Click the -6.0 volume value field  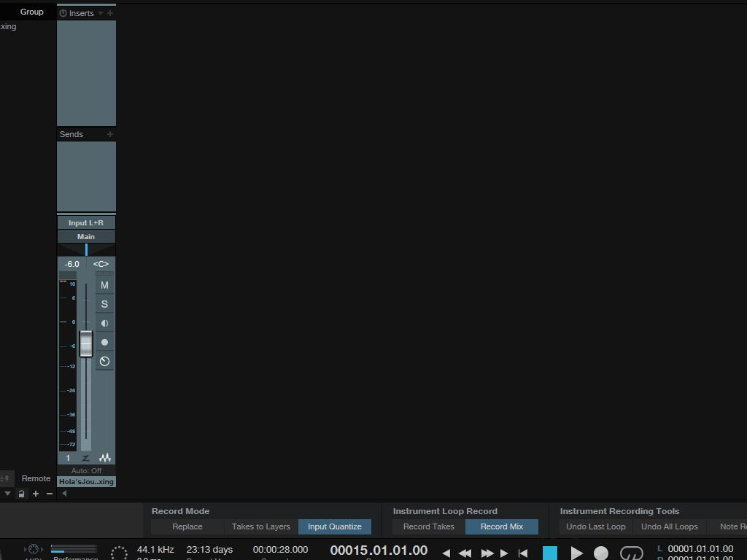coord(72,264)
